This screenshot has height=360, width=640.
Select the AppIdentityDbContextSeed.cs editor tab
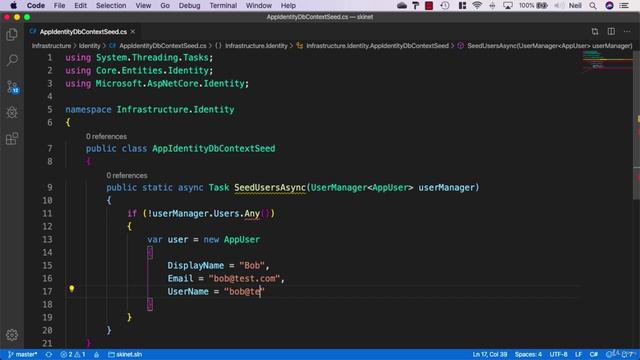coord(83,31)
